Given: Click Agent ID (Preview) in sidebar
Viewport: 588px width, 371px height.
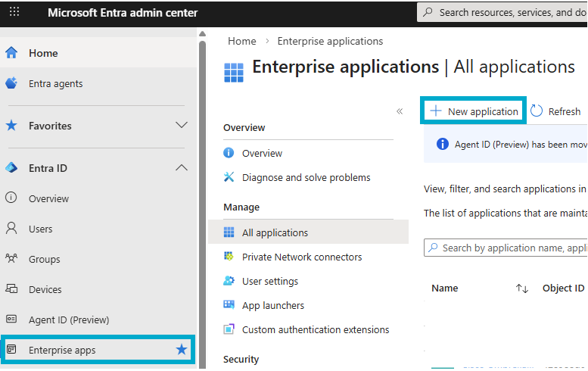Looking at the screenshot, I should (98, 320).
